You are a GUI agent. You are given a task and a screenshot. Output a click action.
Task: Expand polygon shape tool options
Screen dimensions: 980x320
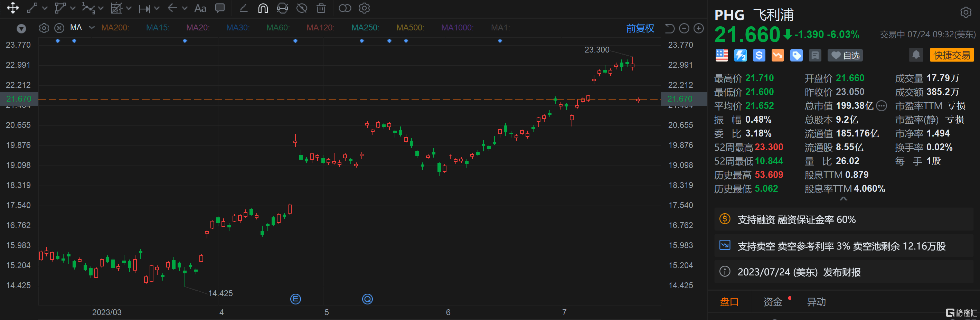click(73, 8)
